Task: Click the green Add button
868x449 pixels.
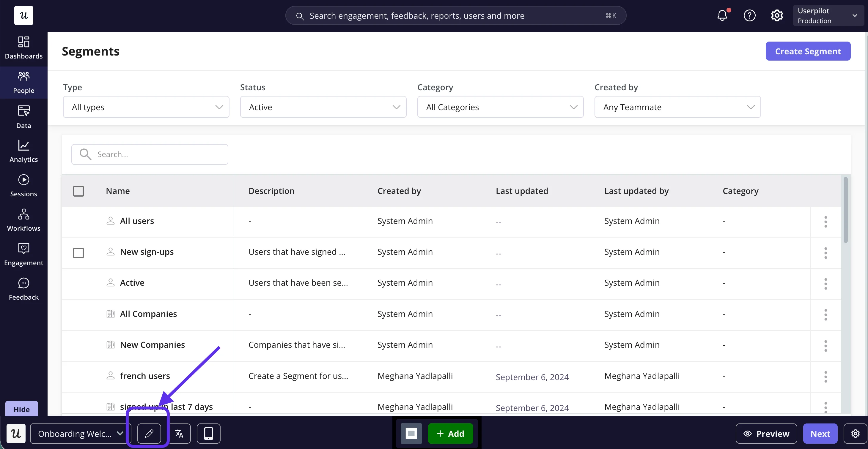Action: coord(451,434)
